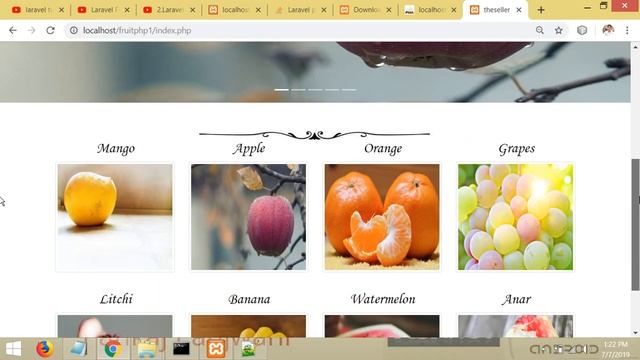The image size is (640, 360).
Task: Open the Litchi thumbnail image
Action: point(115,325)
